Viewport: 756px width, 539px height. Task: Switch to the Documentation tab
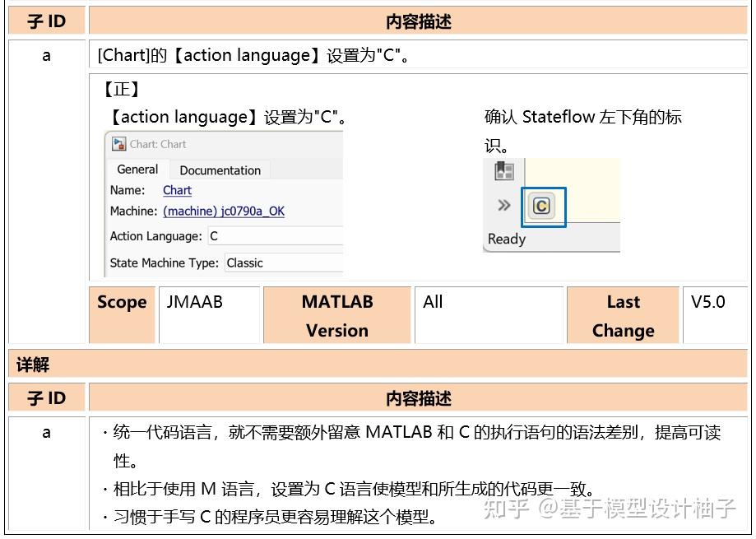coord(219,170)
